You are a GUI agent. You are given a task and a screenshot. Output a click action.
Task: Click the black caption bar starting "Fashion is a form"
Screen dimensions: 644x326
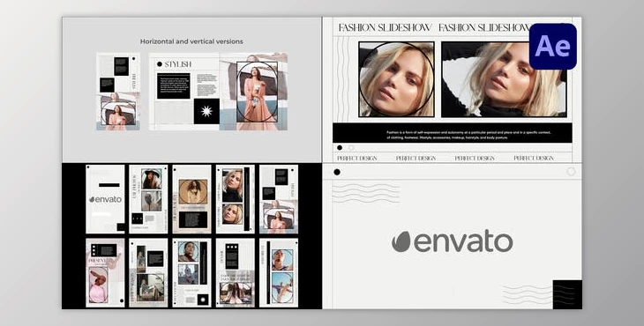click(453, 133)
